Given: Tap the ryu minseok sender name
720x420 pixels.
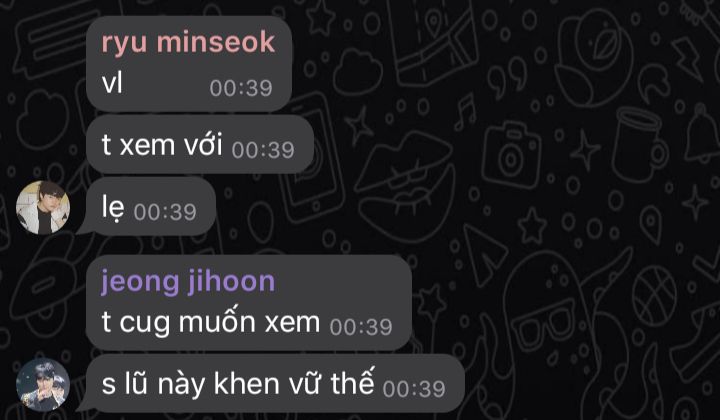Looking at the screenshot, I should (188, 43).
